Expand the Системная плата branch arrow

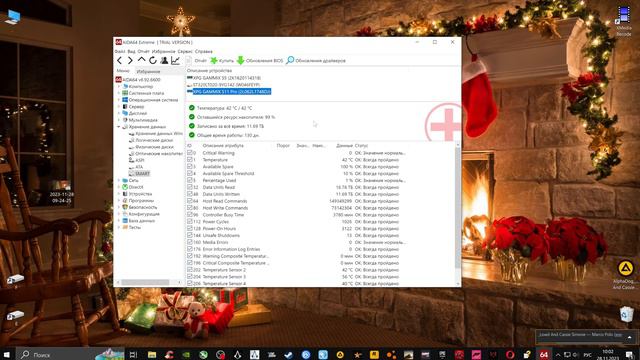click(x=119, y=93)
